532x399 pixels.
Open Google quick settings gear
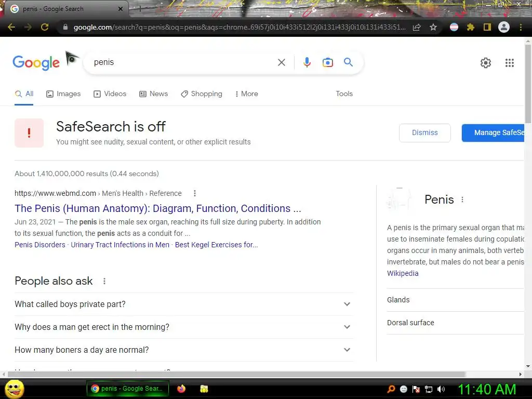486,63
